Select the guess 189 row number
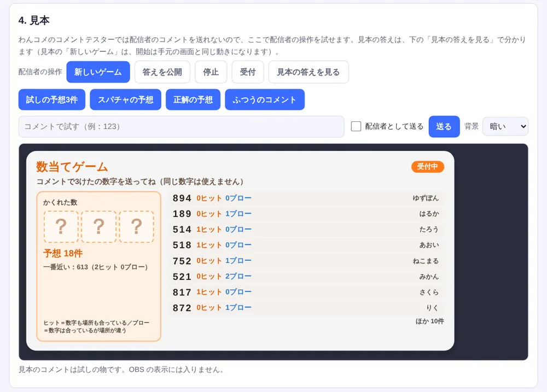 (x=182, y=214)
